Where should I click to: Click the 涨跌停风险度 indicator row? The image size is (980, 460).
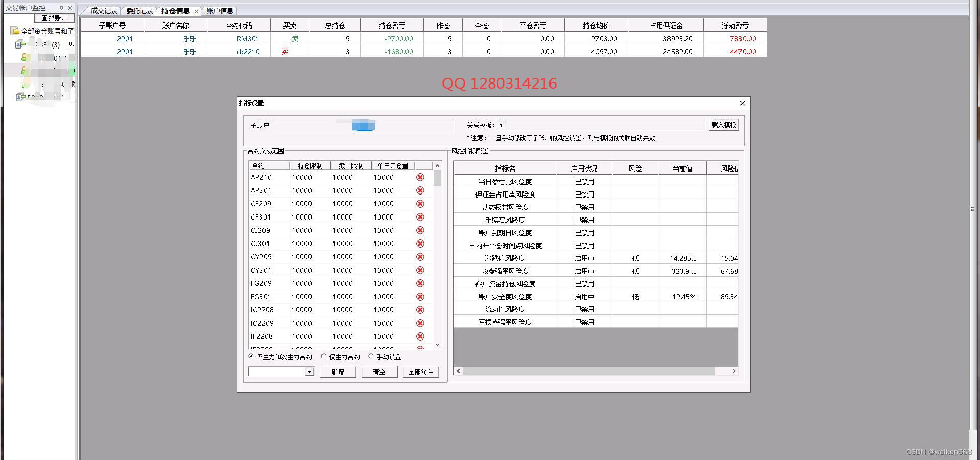[x=596, y=258]
